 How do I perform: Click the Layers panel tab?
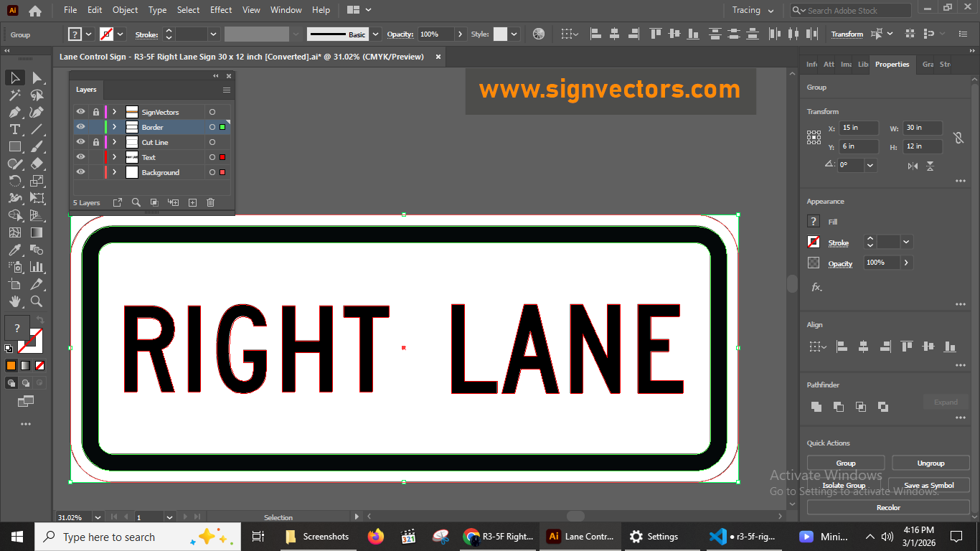86,90
